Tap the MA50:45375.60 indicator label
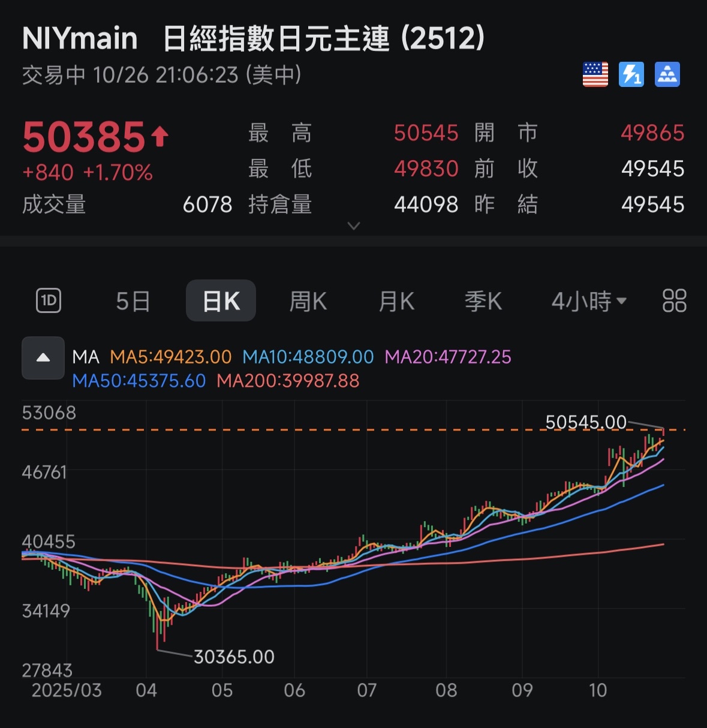This screenshot has width=707, height=728. (139, 381)
